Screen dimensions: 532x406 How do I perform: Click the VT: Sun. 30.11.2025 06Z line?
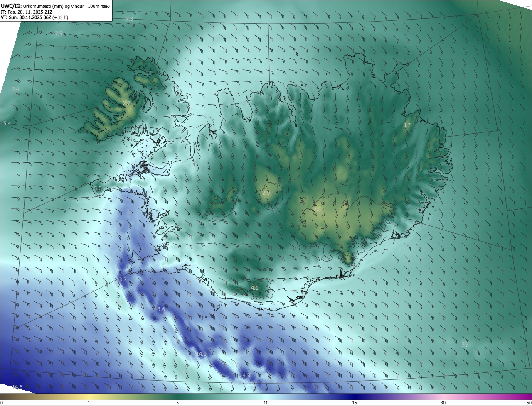(x=34, y=17)
